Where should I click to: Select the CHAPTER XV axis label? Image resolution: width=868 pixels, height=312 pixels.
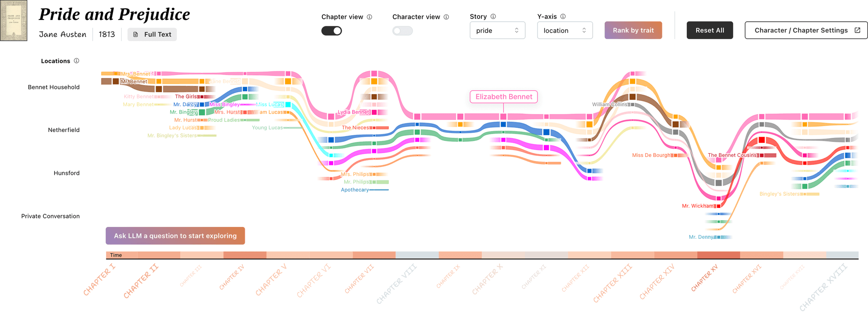704,278
